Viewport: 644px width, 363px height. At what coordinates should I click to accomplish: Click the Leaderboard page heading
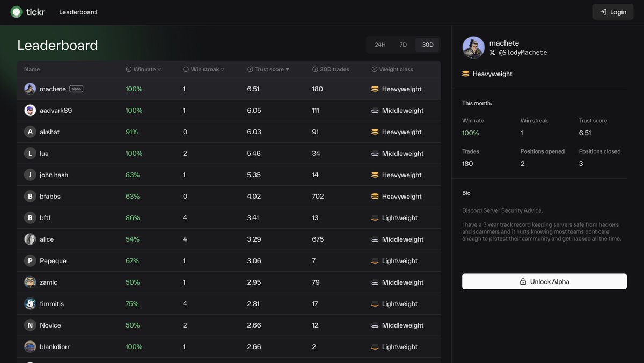click(x=57, y=45)
